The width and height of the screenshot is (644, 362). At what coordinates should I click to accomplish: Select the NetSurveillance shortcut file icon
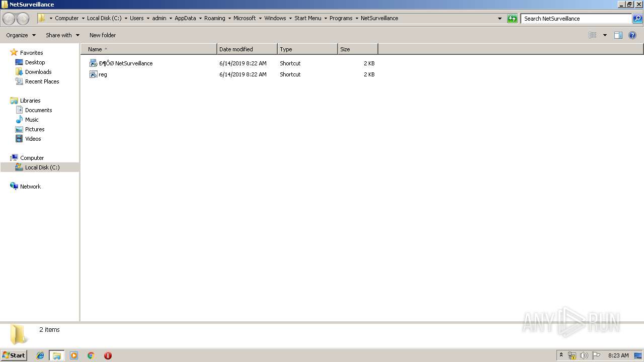pyautogui.click(x=93, y=63)
